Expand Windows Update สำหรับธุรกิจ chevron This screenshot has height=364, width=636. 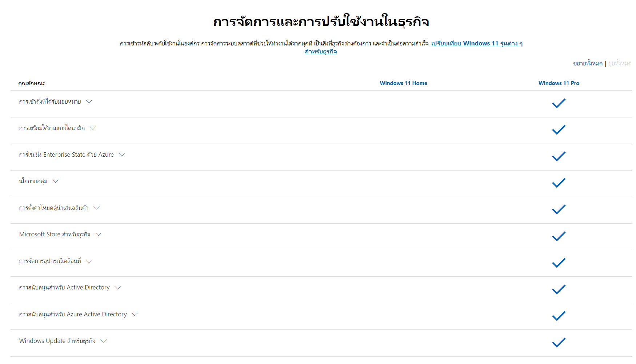tap(104, 341)
